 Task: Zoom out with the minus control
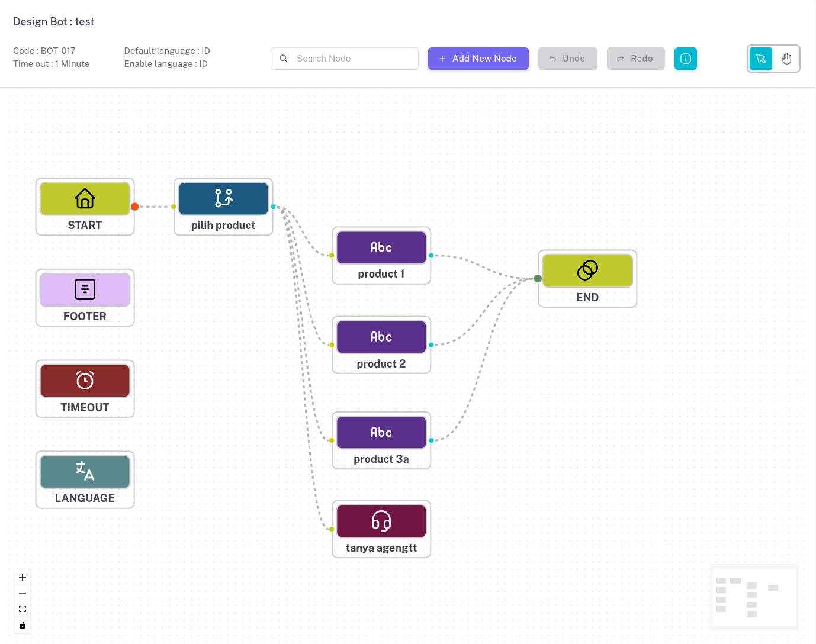[x=23, y=593]
